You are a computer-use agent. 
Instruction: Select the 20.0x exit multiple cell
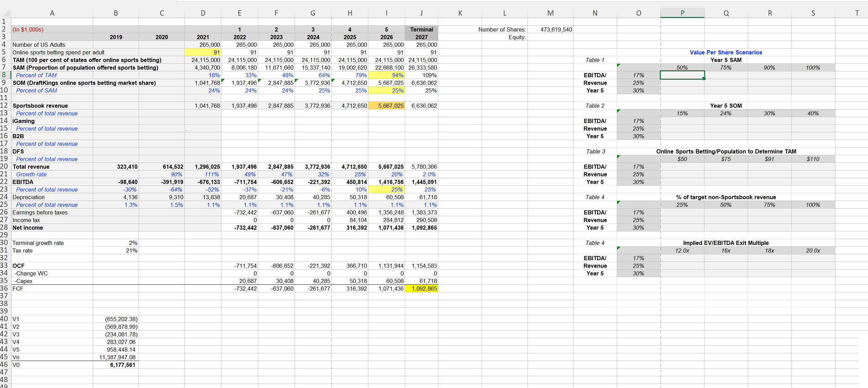point(813,250)
